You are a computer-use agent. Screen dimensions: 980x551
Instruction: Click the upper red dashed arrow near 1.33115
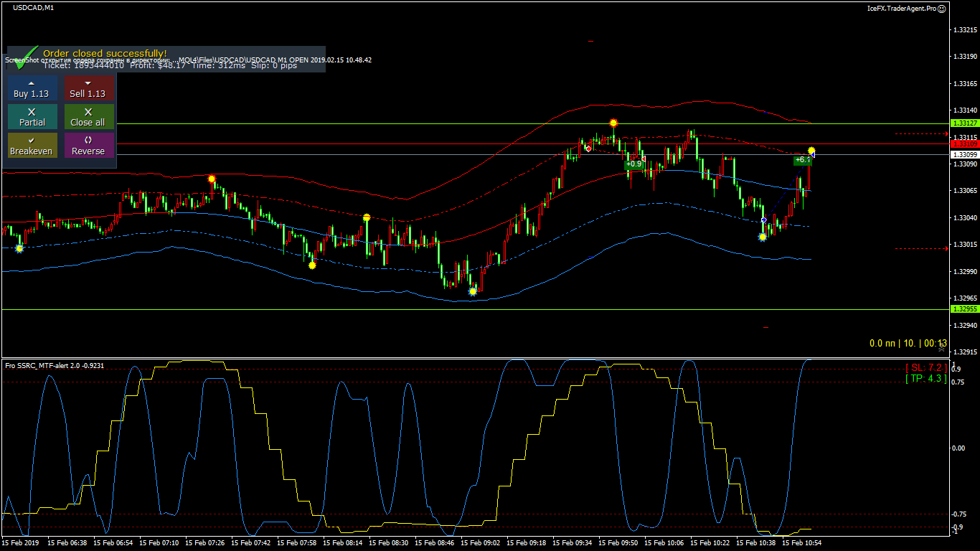(921, 133)
